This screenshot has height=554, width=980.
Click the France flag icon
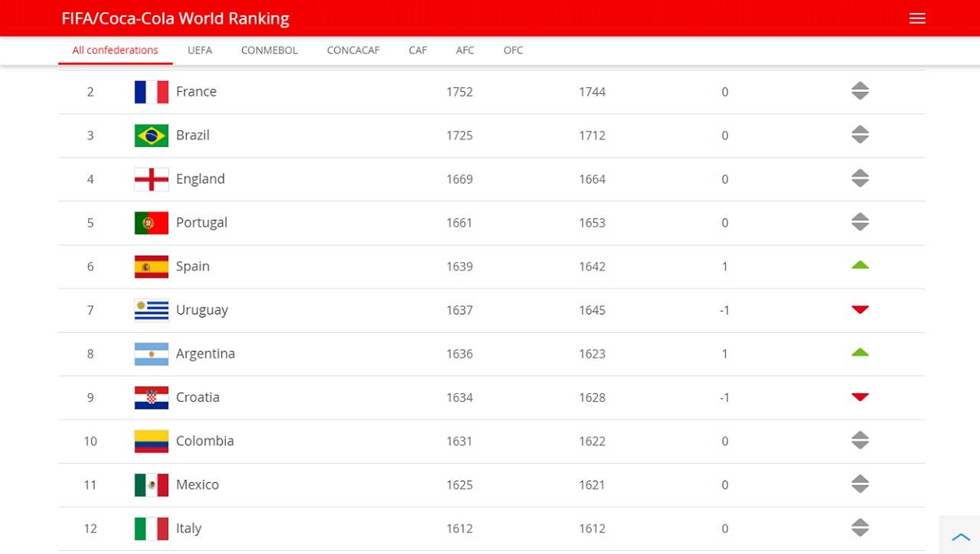[151, 92]
